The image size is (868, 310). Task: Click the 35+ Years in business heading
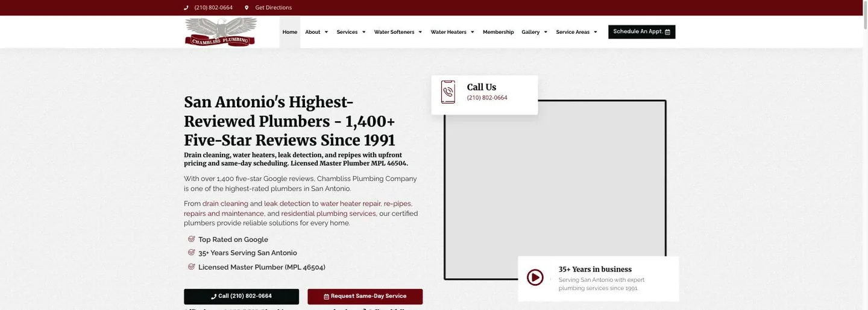(x=595, y=270)
